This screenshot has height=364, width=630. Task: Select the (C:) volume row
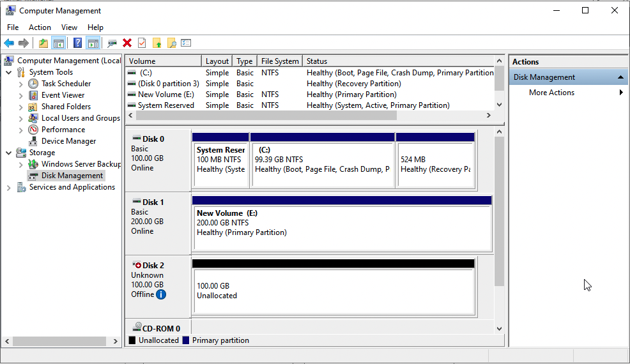coord(310,73)
